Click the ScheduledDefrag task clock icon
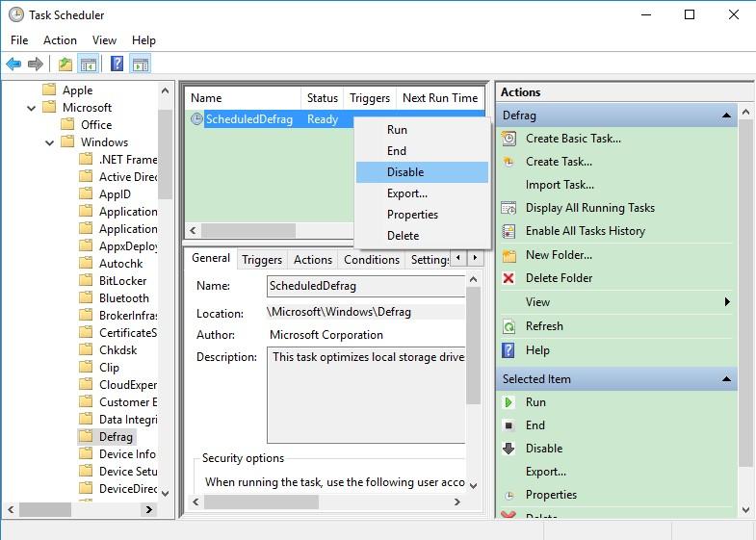 pyautogui.click(x=196, y=118)
